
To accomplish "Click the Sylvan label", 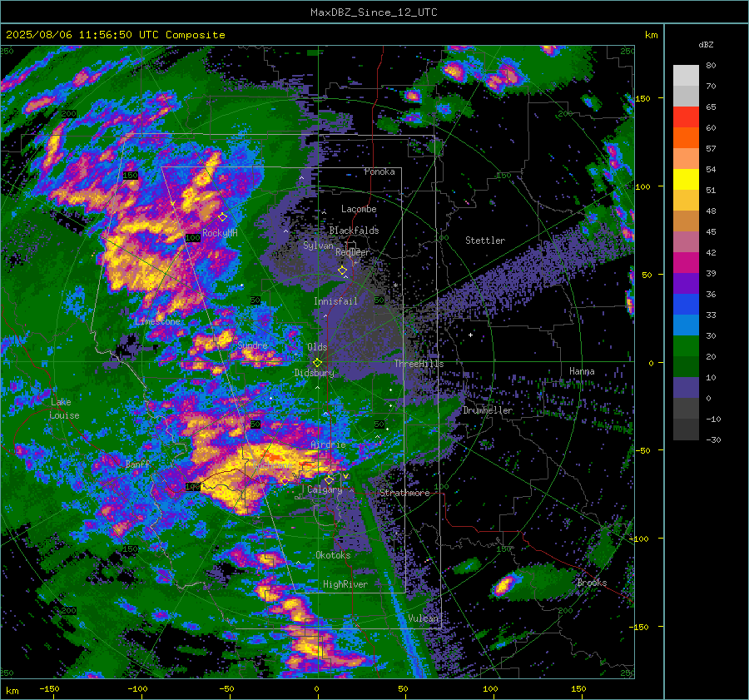I will tap(318, 246).
